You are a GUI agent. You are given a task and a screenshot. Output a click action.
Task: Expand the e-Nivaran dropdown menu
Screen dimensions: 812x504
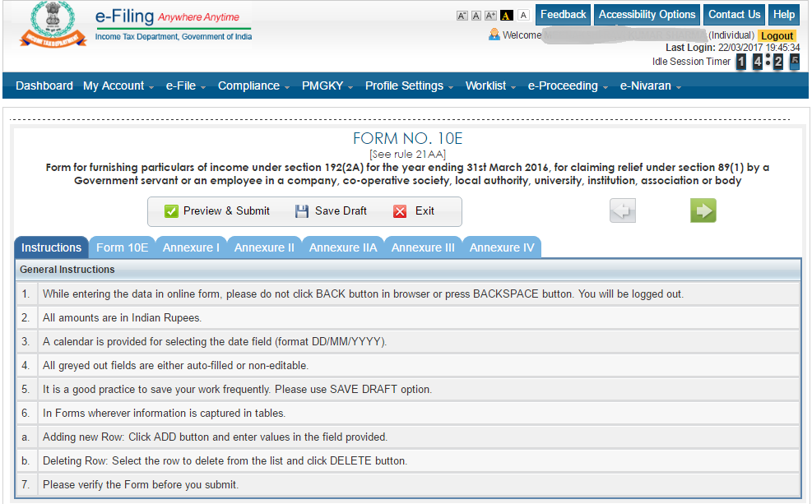tap(651, 86)
